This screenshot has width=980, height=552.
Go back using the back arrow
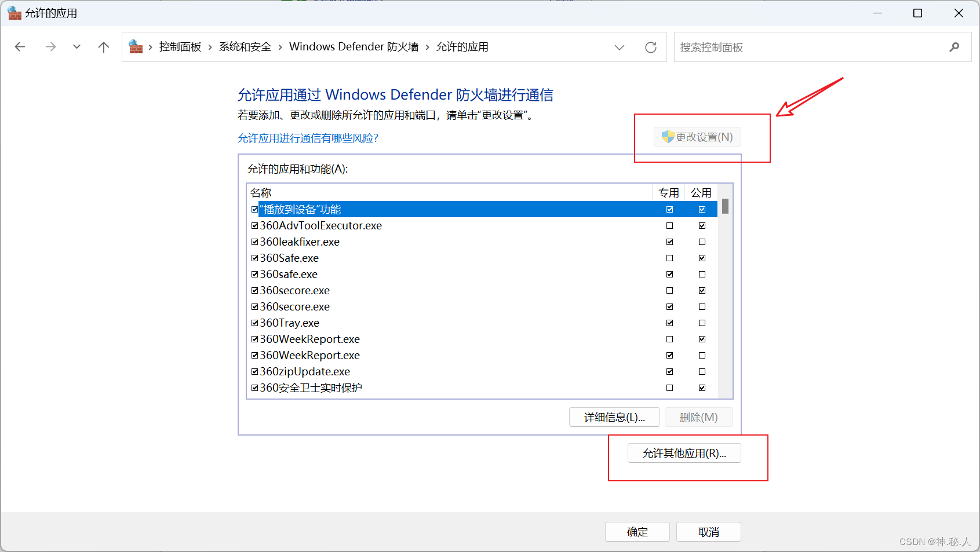(20, 47)
